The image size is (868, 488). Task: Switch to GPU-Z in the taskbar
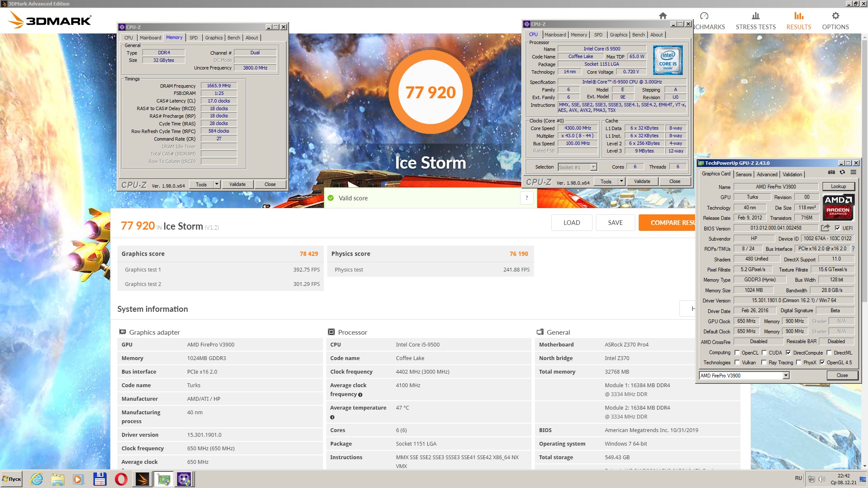(164, 479)
